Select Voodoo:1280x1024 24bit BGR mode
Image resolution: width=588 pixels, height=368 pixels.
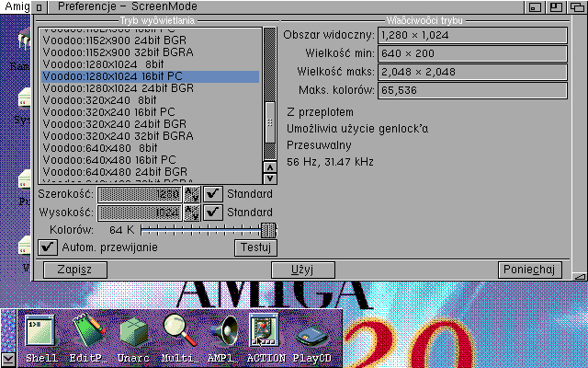150,88
